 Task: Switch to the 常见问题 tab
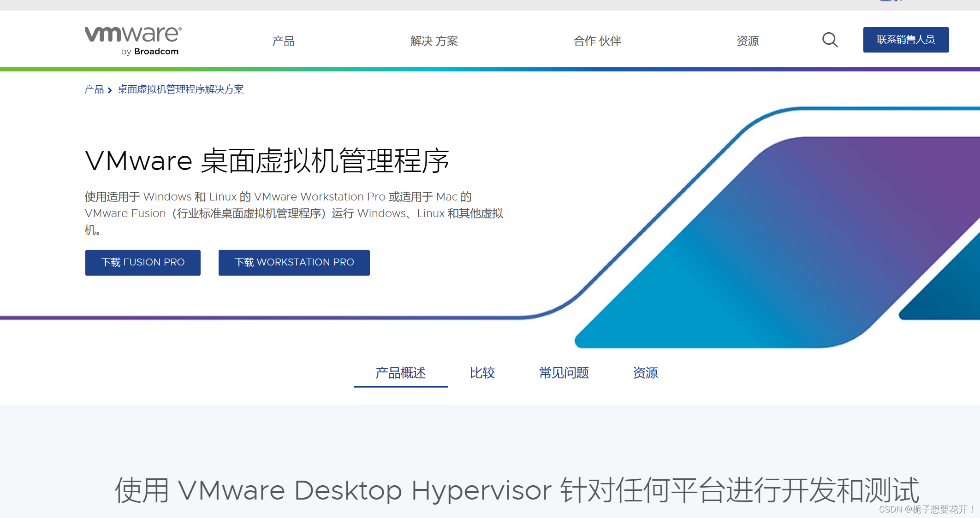(564, 373)
